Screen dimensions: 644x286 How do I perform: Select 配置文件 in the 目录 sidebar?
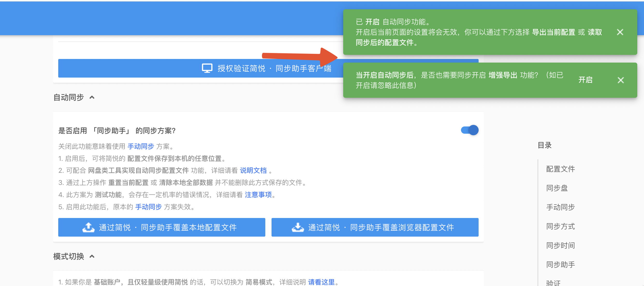560,169
